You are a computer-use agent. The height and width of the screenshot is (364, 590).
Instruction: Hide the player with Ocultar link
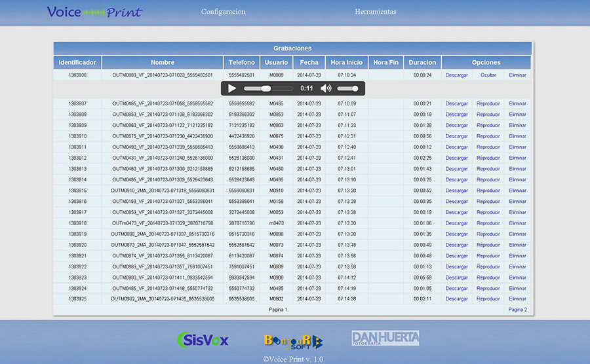click(488, 75)
